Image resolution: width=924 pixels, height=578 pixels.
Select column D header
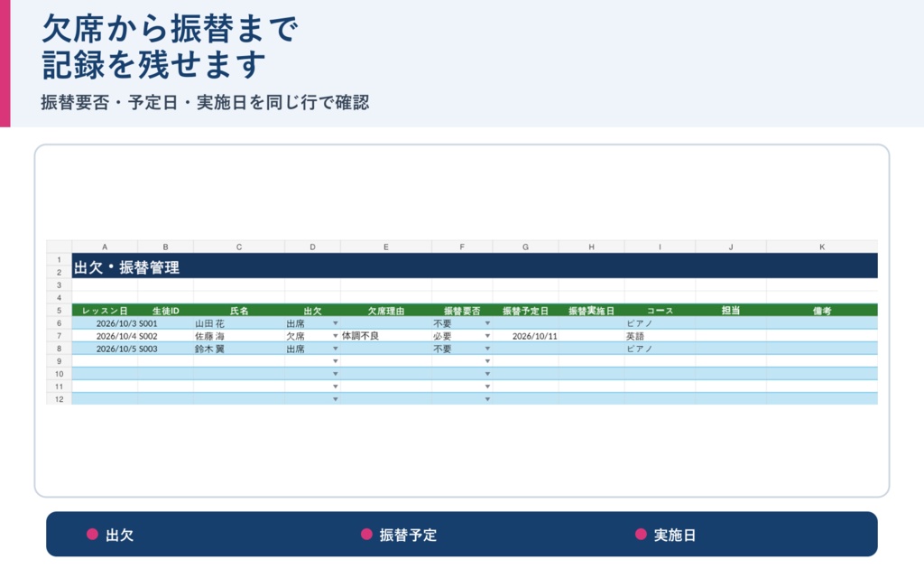[x=312, y=247]
